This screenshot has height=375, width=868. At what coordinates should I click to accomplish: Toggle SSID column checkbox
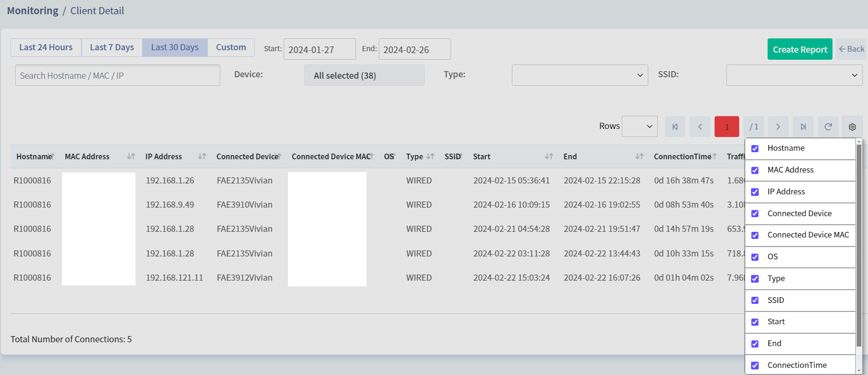tap(755, 301)
